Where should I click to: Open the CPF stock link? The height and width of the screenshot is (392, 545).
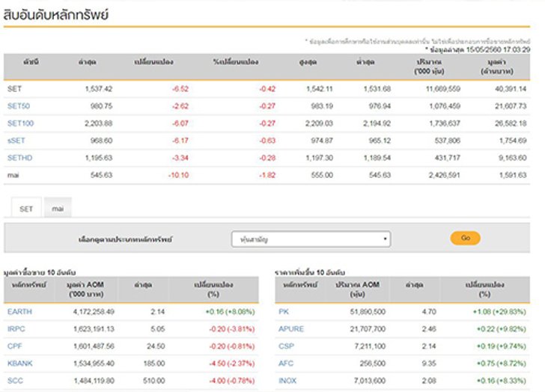15,346
